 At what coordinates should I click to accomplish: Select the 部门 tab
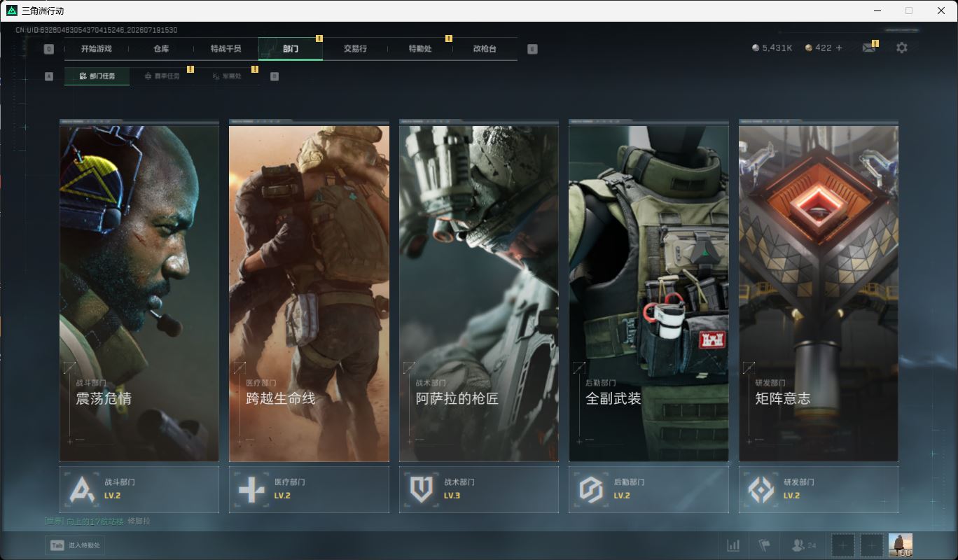(291, 49)
